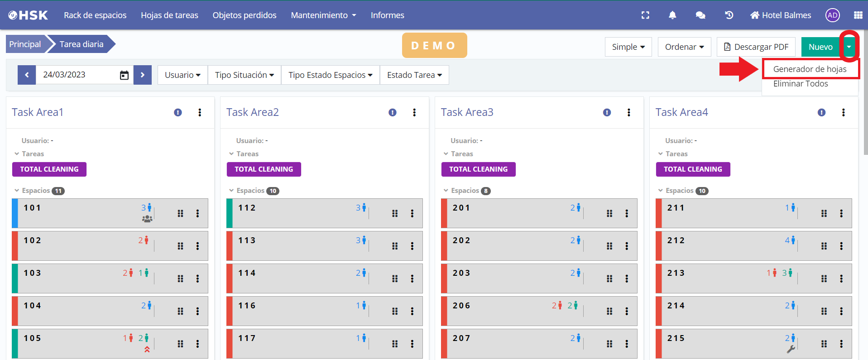Click the history clock icon
This screenshot has width=868, height=360.
point(729,15)
